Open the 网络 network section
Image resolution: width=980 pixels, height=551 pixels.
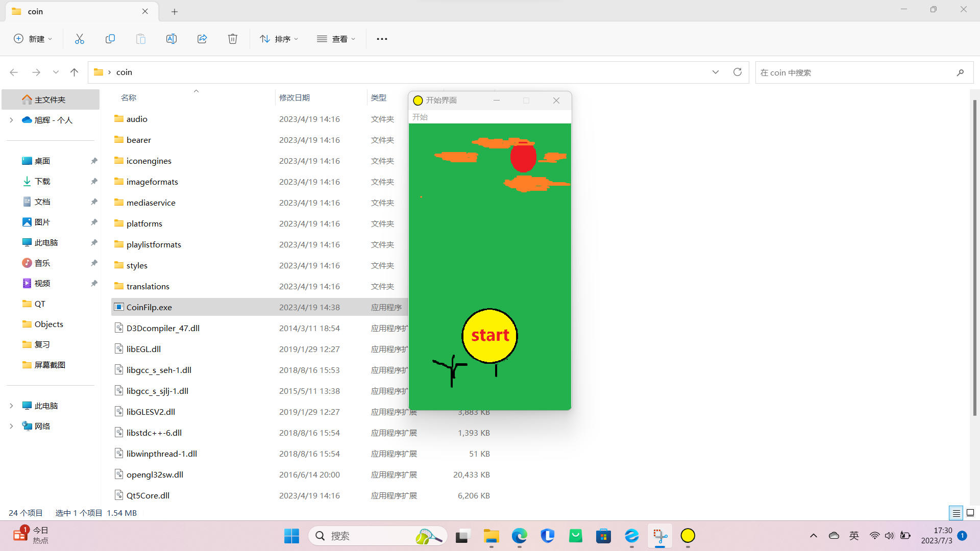(x=42, y=426)
